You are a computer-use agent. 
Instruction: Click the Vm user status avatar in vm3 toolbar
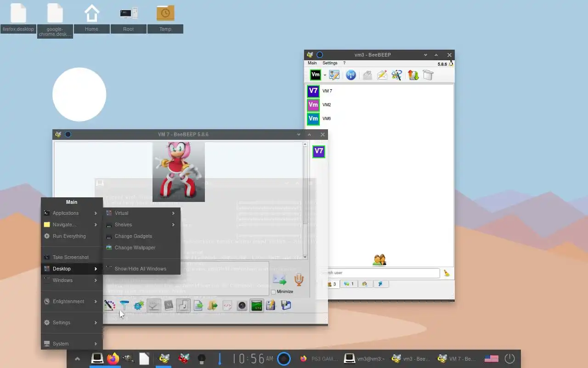click(316, 75)
